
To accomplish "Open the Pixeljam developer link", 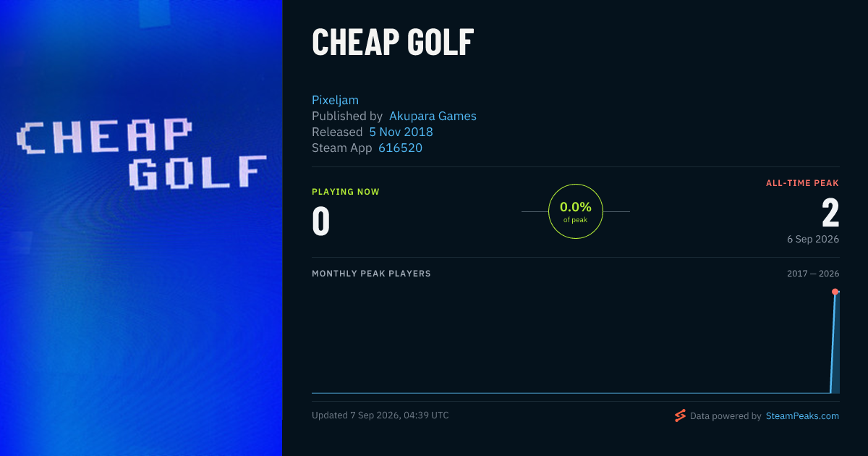I will click(335, 100).
